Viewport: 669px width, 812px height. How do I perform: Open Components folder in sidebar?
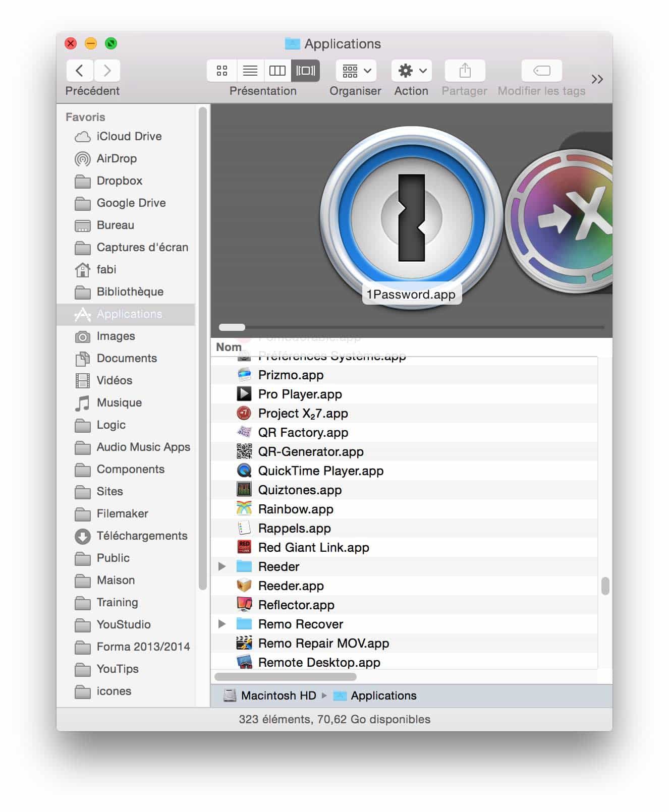click(x=126, y=469)
